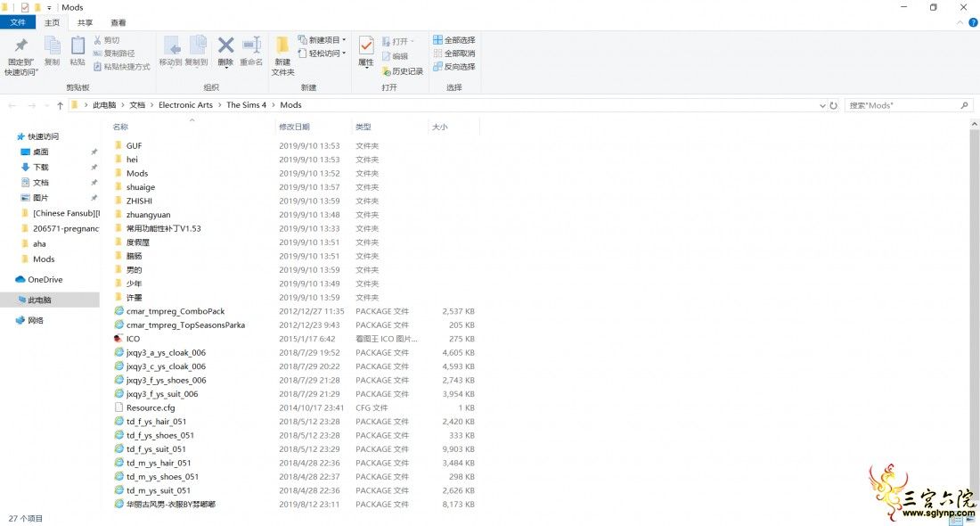Select the ICO image file icon
The image size is (980, 526).
118,339
